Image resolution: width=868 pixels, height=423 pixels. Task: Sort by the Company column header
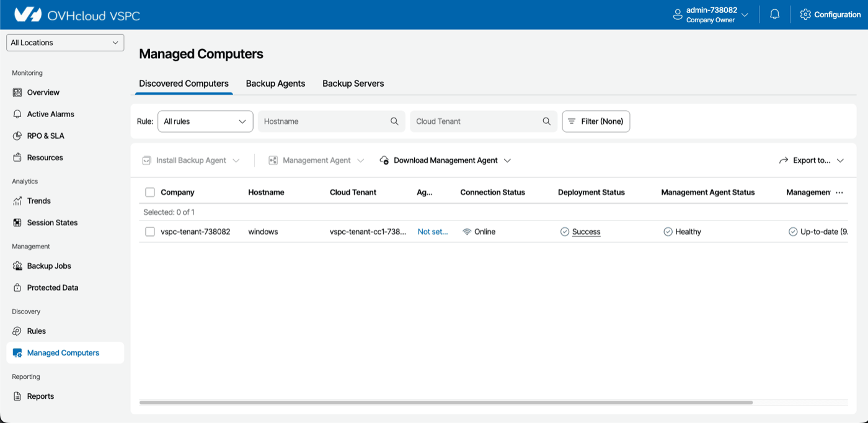click(x=177, y=192)
